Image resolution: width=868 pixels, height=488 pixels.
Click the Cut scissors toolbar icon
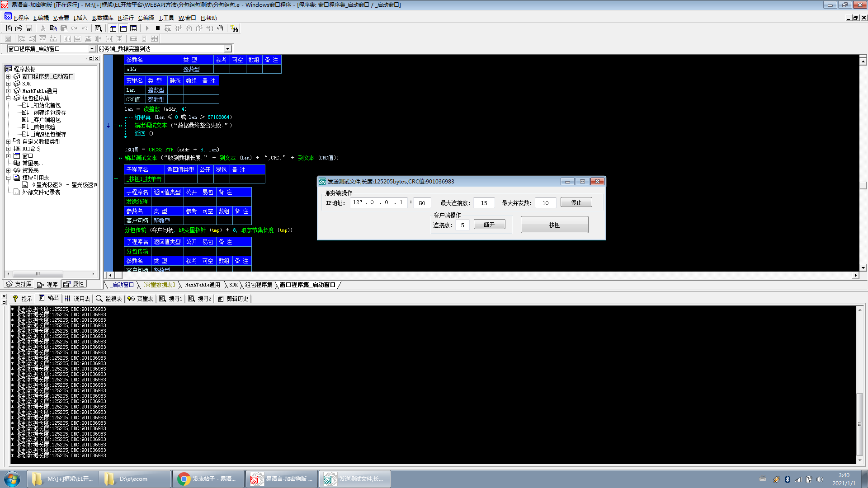(43, 28)
